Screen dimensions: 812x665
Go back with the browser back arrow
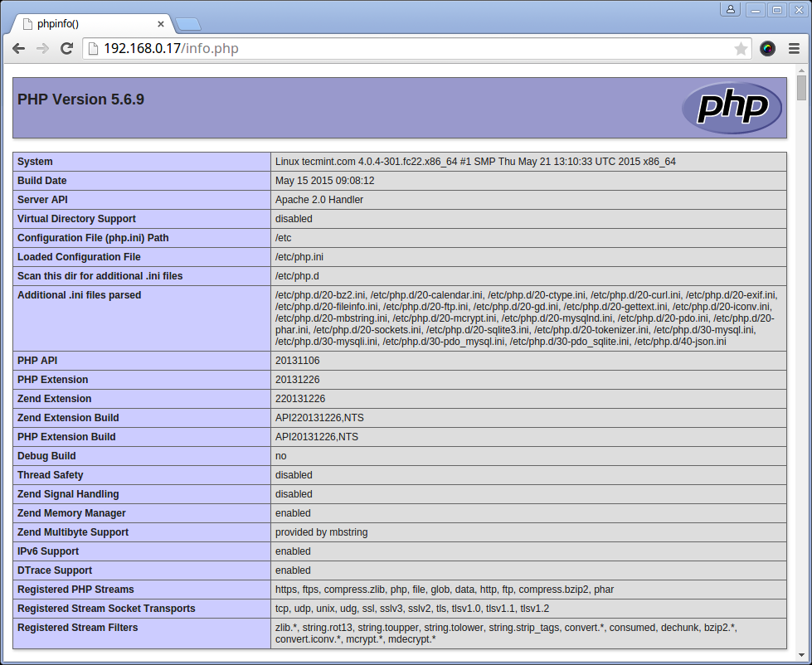point(18,49)
